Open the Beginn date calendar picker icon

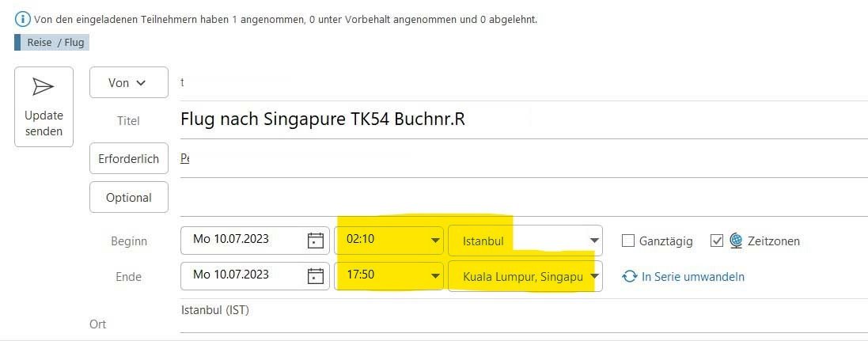(x=316, y=241)
